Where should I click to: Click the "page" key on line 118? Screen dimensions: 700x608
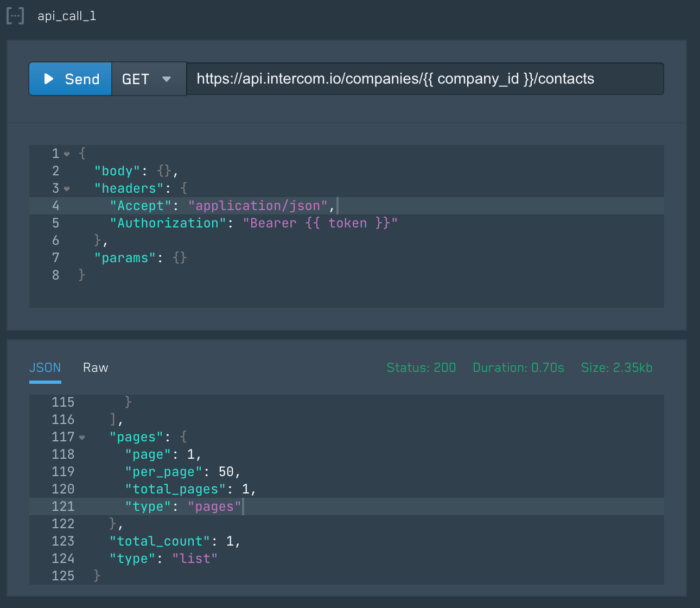click(x=148, y=454)
